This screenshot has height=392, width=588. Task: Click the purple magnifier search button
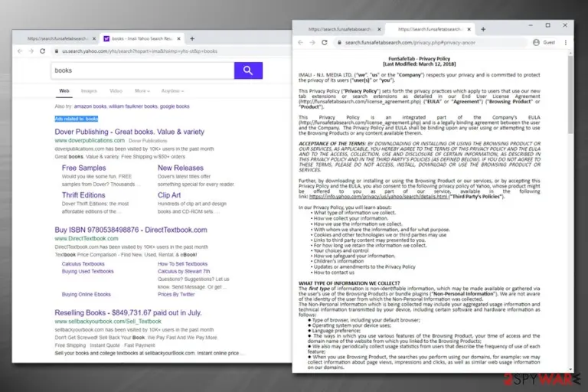248,70
